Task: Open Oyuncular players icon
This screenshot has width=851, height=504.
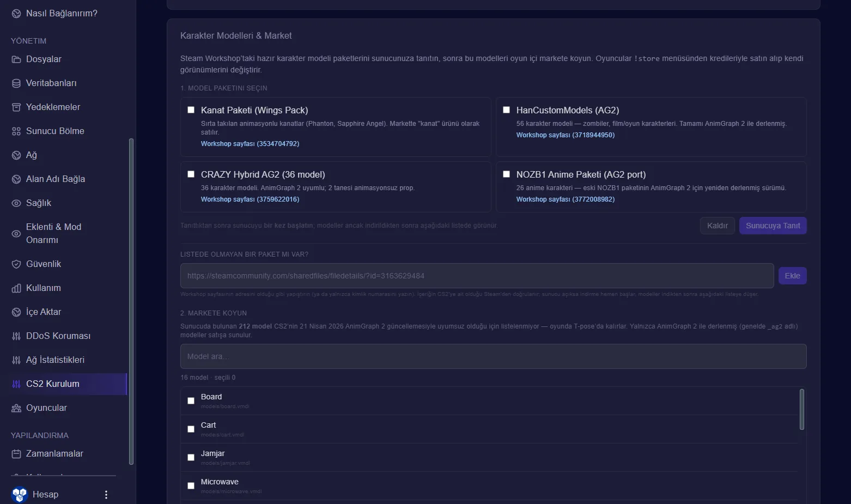Action: pyautogui.click(x=16, y=408)
